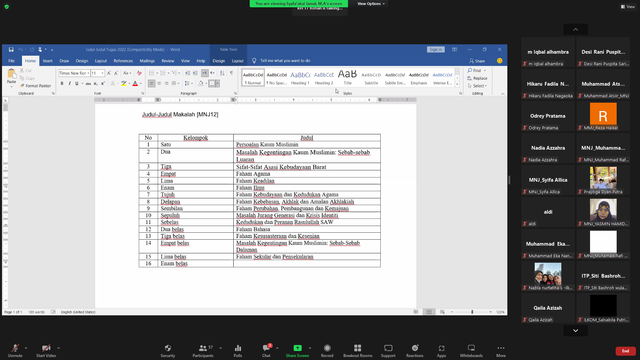Open the References ribbon tab
This screenshot has height=360, width=640.
[x=123, y=61]
